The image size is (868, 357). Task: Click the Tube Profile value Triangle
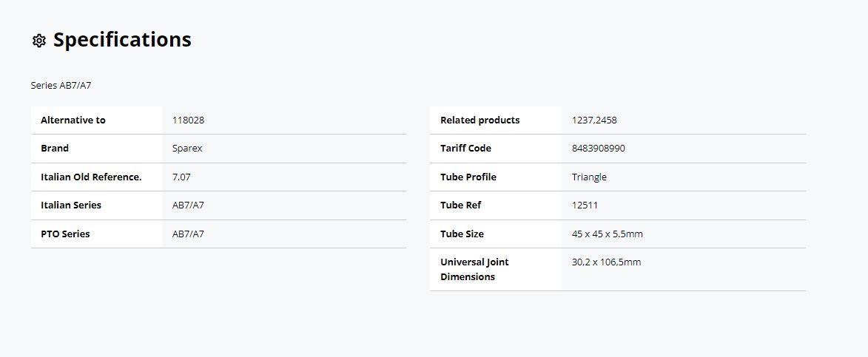point(589,177)
